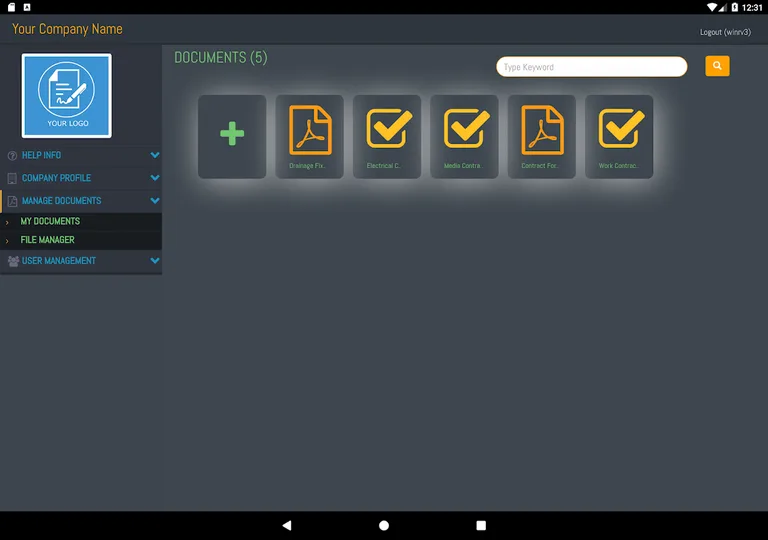Click the Electrical C.. file label
768x540 pixels.
(384, 166)
